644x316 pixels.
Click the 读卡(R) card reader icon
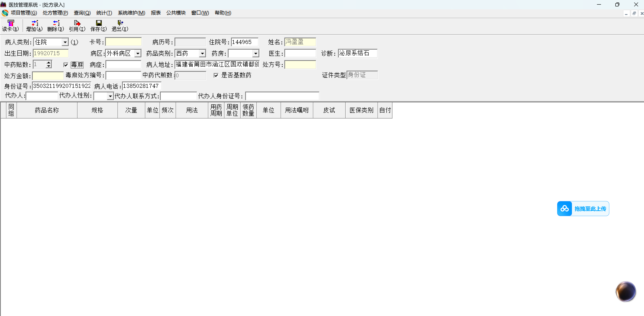[x=10, y=23]
